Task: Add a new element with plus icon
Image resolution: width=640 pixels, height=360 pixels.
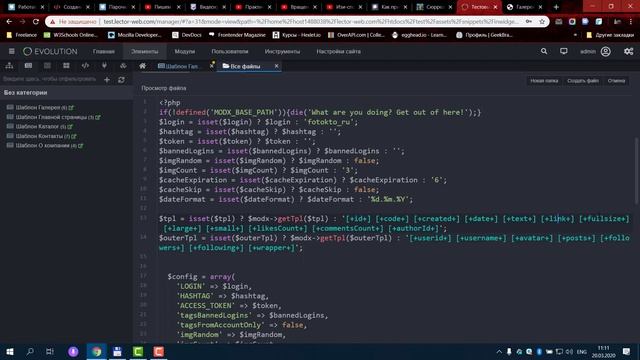Action: coord(107,80)
